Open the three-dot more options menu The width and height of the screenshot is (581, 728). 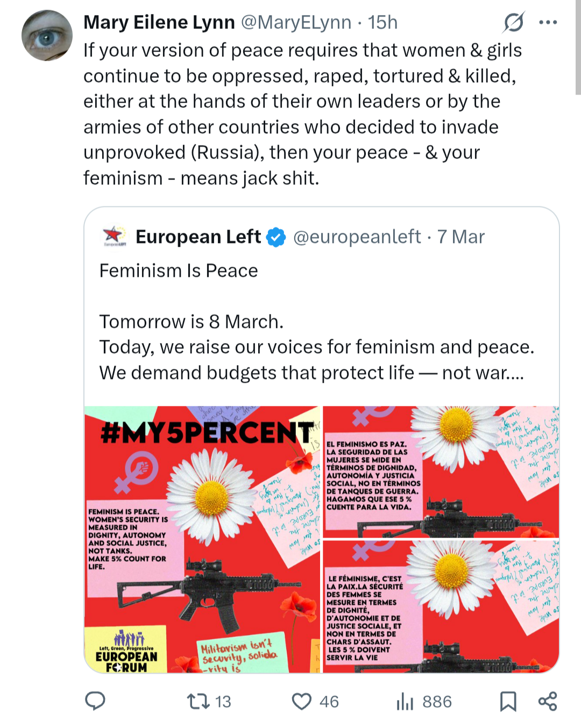(548, 22)
